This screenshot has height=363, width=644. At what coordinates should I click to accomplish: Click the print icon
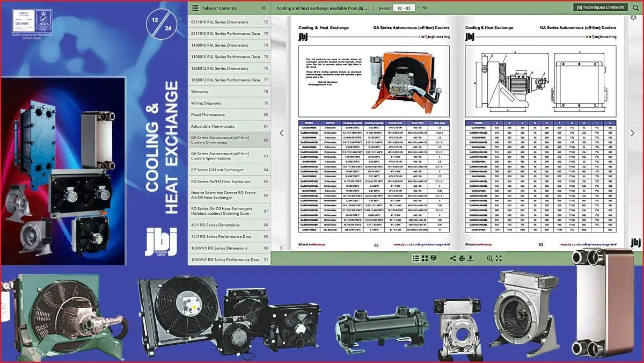[x=462, y=258]
